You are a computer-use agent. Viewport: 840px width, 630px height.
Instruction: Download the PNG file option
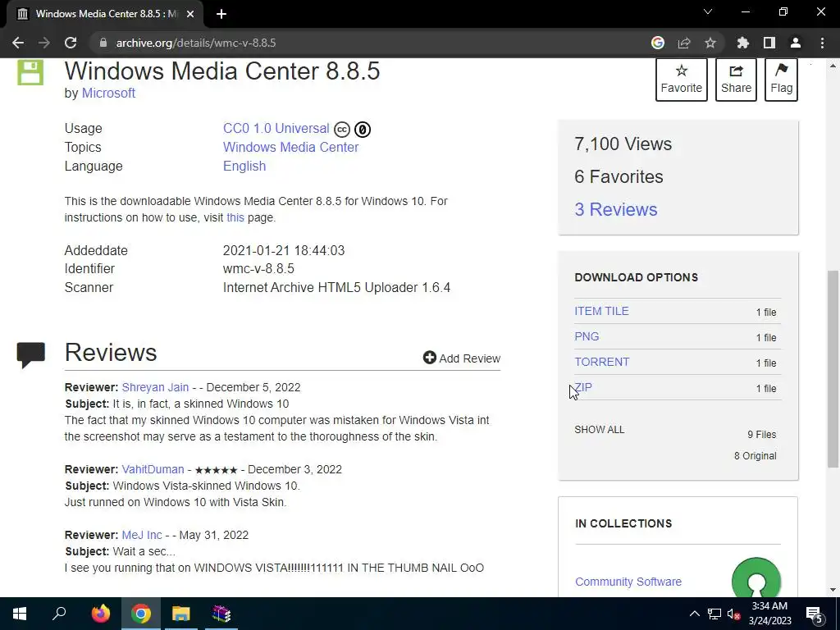pos(587,336)
